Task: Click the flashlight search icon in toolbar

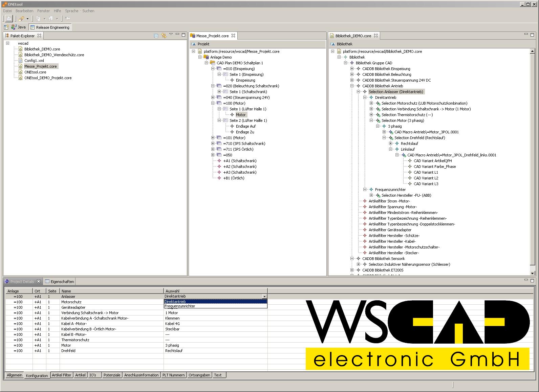Action: coord(21,19)
